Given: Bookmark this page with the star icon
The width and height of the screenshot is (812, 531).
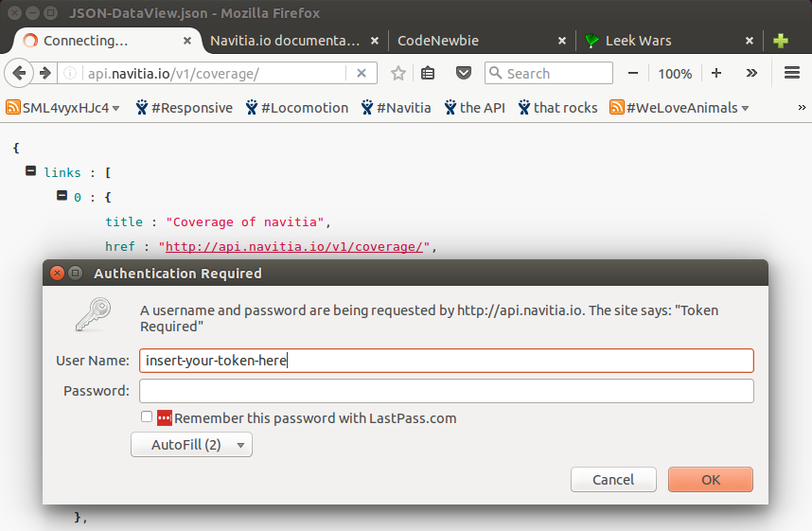Looking at the screenshot, I should (x=398, y=73).
